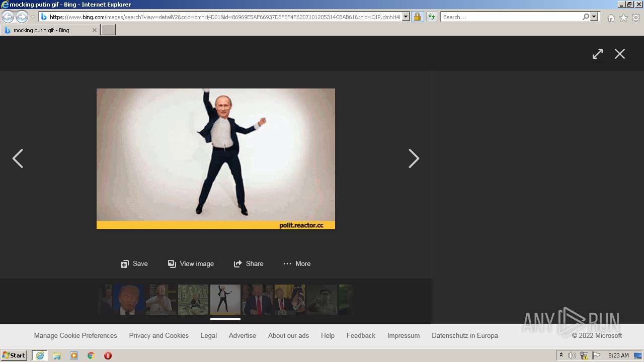This screenshot has width=644, height=362.
Task: Expand the address bar autocomplete dropdown
Action: pyautogui.click(x=406, y=17)
